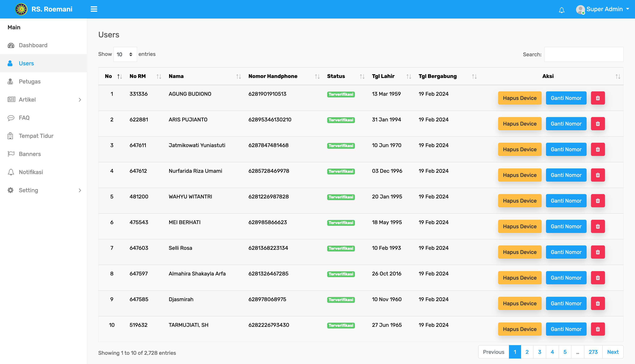The height and width of the screenshot is (364, 635).
Task: Click phone number 6281901910513
Action: pos(267,94)
